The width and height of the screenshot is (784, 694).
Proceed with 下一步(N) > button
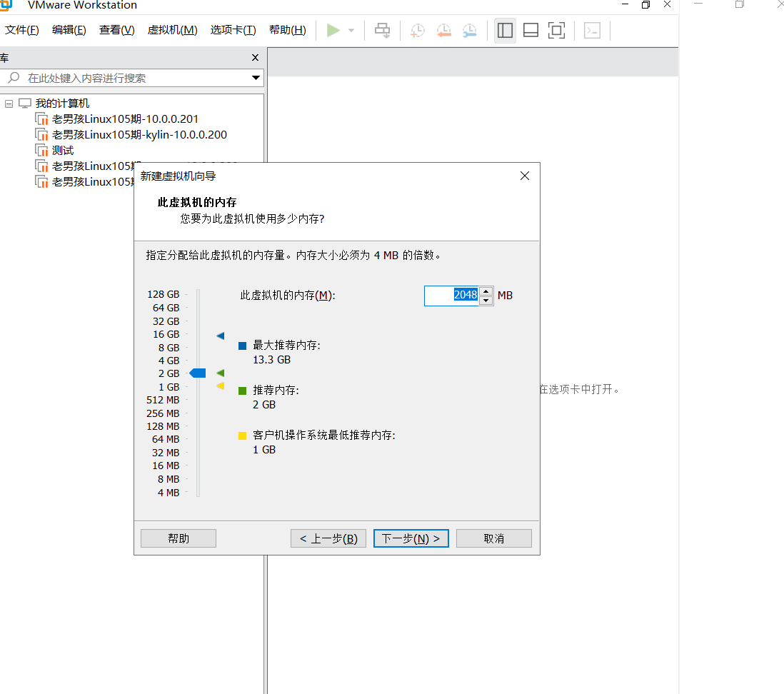pyautogui.click(x=411, y=538)
